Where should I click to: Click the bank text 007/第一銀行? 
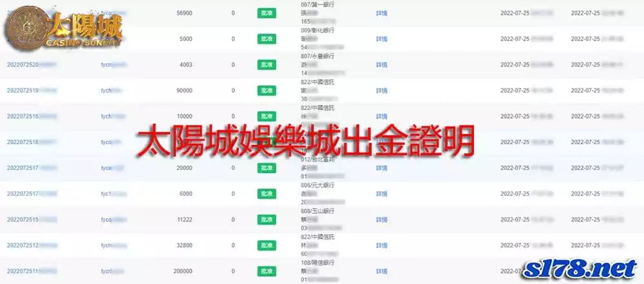coord(317,5)
